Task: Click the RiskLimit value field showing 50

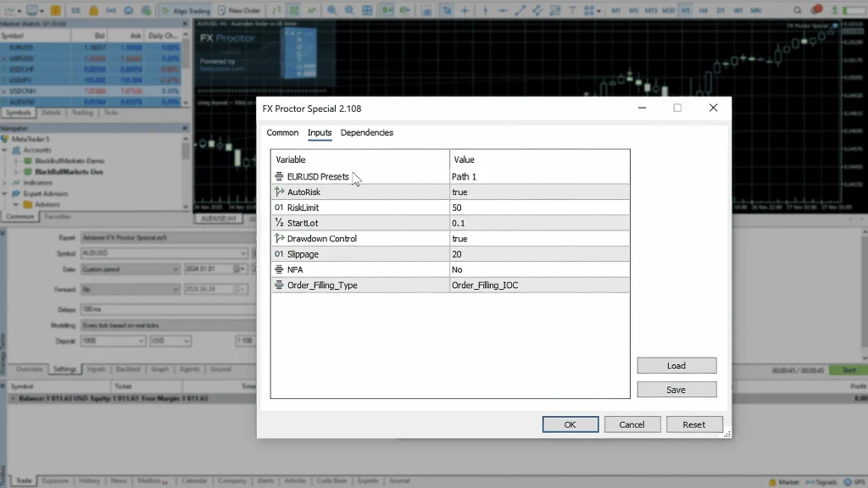Action: point(539,208)
